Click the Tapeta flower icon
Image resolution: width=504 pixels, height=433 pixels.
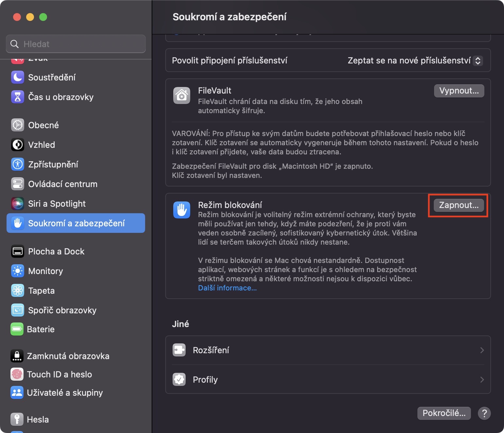point(18,291)
